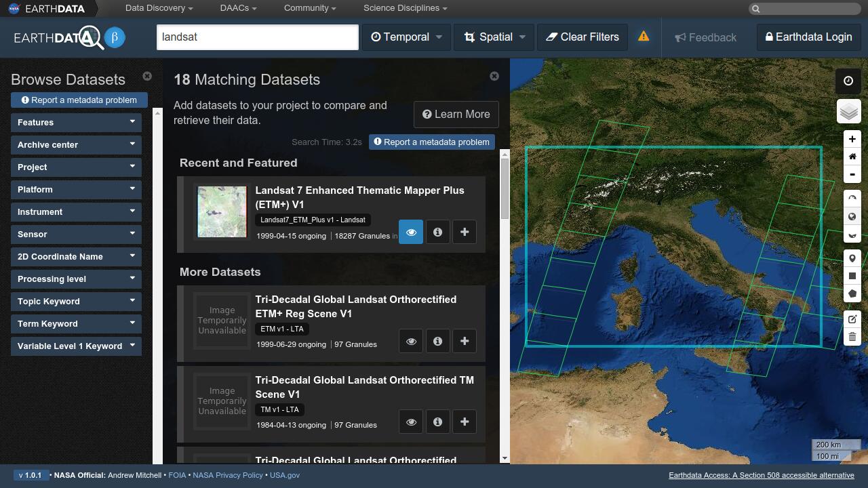Viewport: 868px width, 488px height.
Task: Click the Clear Filters button
Action: (583, 37)
